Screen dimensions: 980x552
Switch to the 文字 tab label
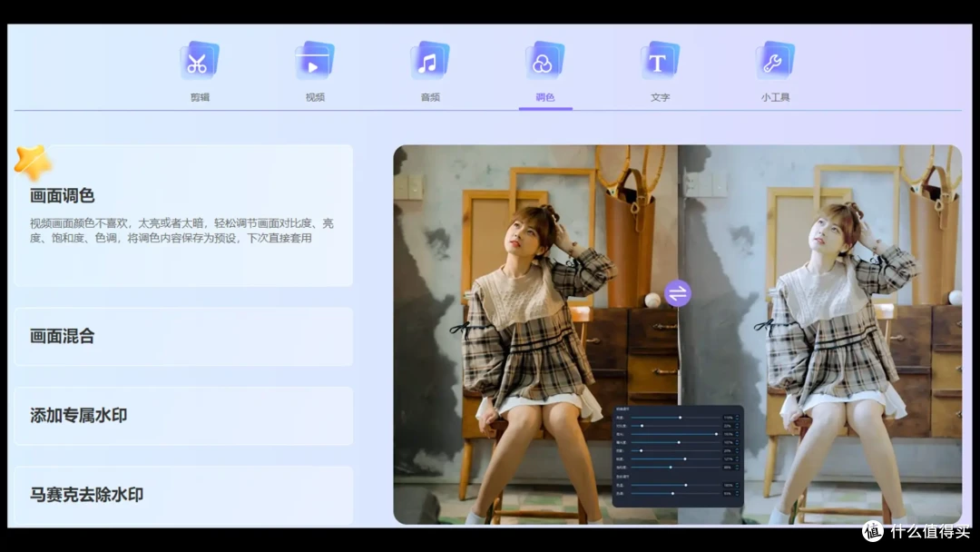[660, 97]
